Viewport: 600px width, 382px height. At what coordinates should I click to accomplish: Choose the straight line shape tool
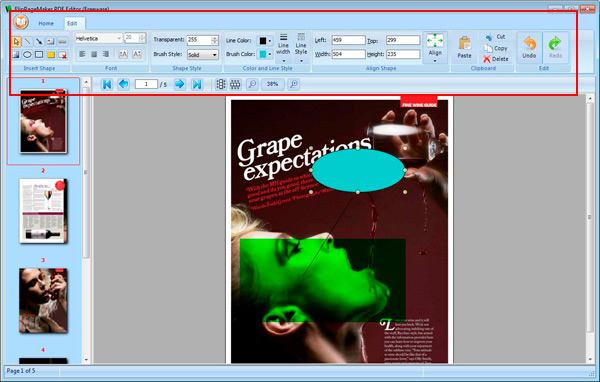coord(28,41)
